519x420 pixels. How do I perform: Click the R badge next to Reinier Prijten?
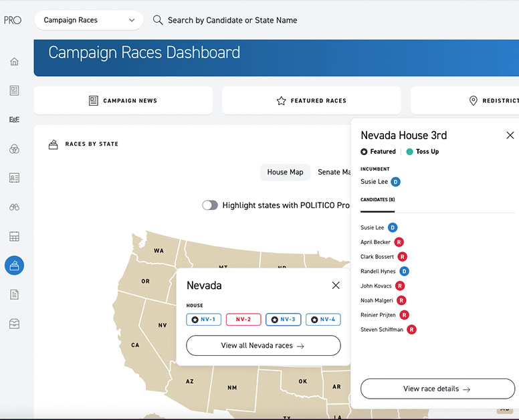pyautogui.click(x=404, y=315)
